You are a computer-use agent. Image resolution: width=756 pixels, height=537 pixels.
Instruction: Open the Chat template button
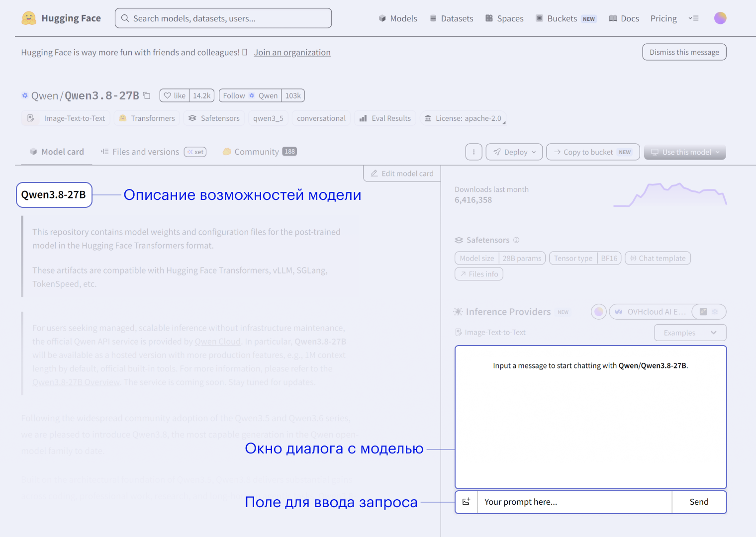coord(658,259)
